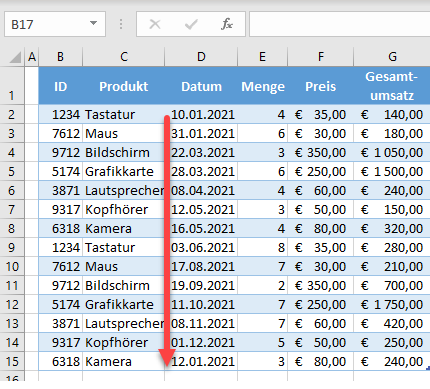Select cell with date 08.11.2021
Viewport: 430px width, 389px height.
coord(201,323)
